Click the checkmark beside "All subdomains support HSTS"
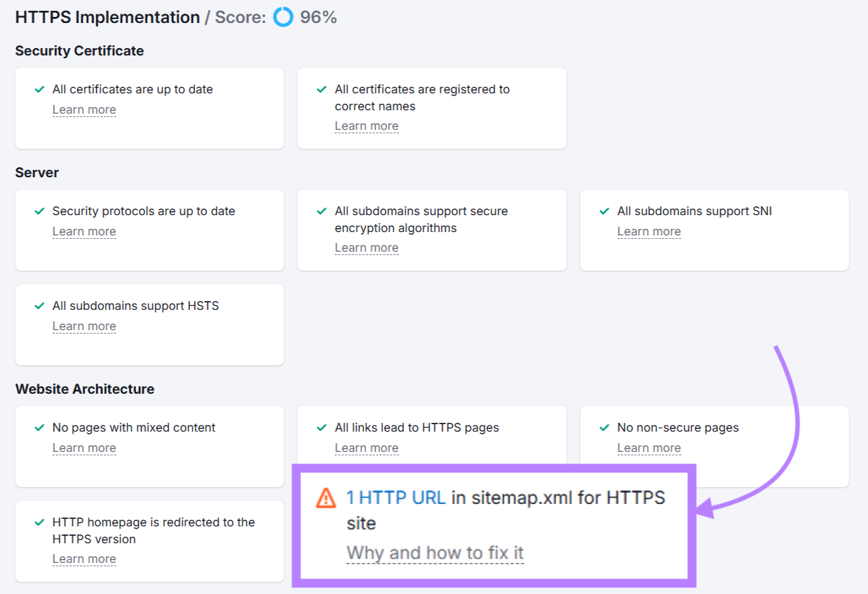The height and width of the screenshot is (594, 868). point(41,306)
